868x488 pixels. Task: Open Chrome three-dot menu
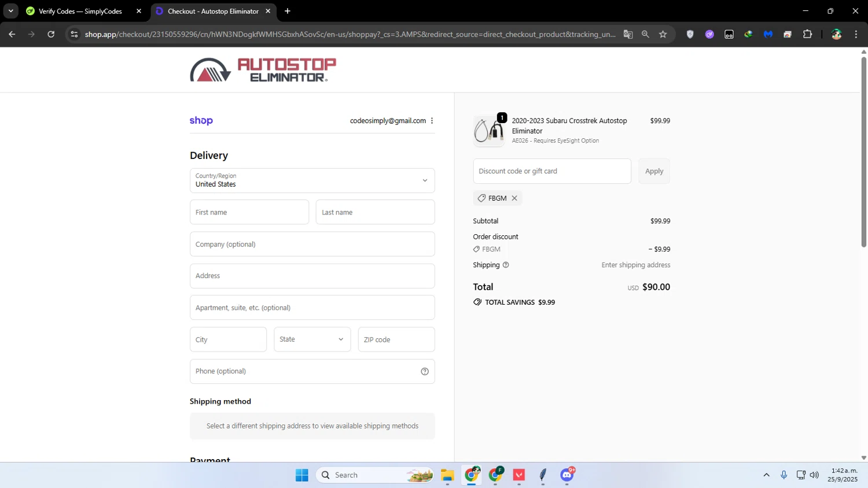click(856, 34)
